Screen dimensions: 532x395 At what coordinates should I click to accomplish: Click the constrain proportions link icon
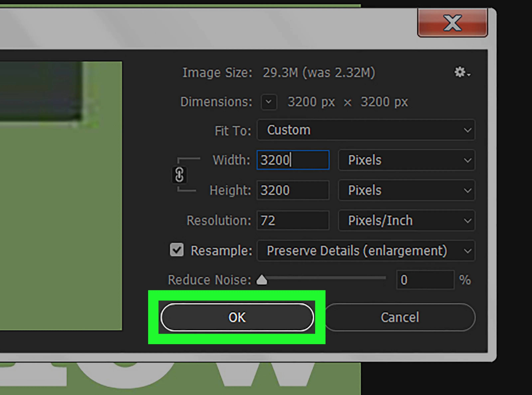(x=179, y=175)
